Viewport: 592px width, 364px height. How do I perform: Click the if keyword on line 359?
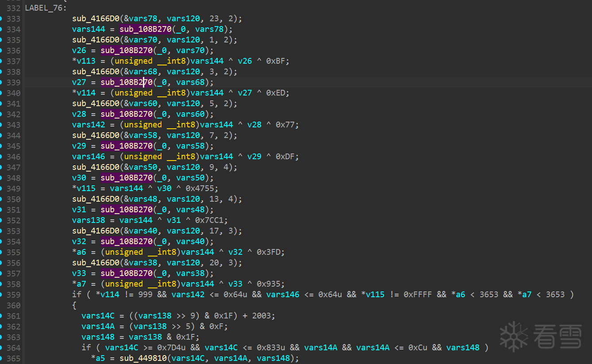(77, 295)
